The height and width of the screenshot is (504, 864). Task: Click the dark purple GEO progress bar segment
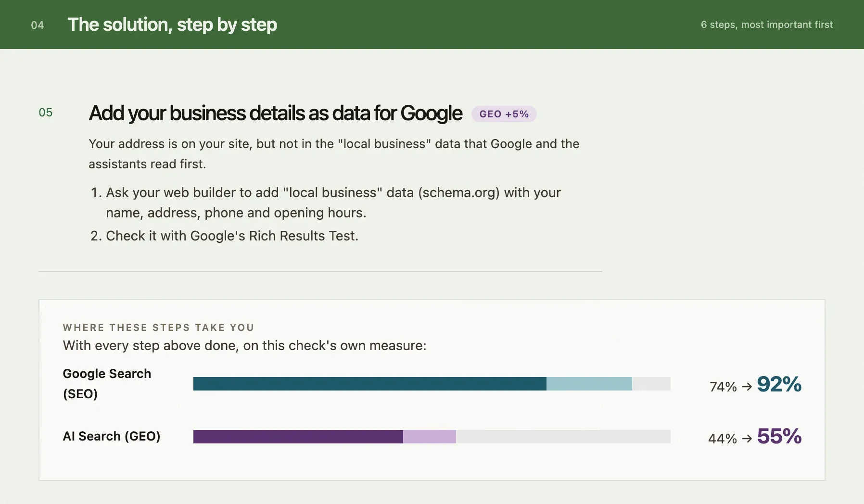[x=298, y=437]
